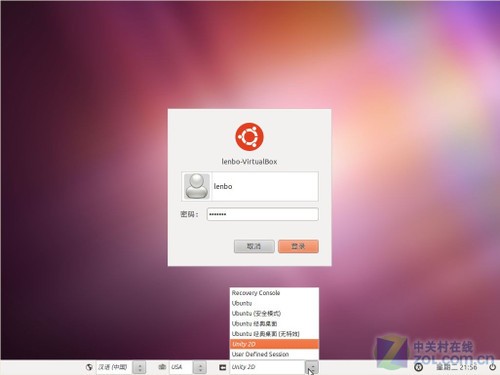Click the clock showing 21:56

[457, 367]
